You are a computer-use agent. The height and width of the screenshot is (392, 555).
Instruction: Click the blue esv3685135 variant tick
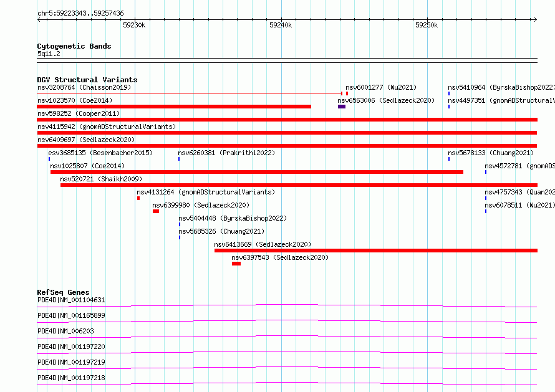(49, 159)
